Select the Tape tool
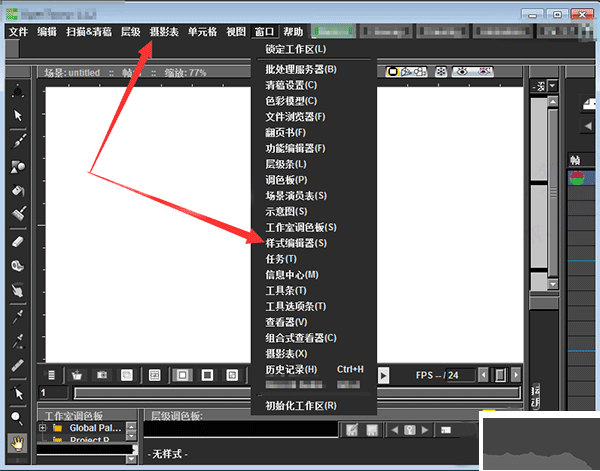Image resolution: width=600 pixels, height=471 pixels. pyautogui.click(x=18, y=266)
